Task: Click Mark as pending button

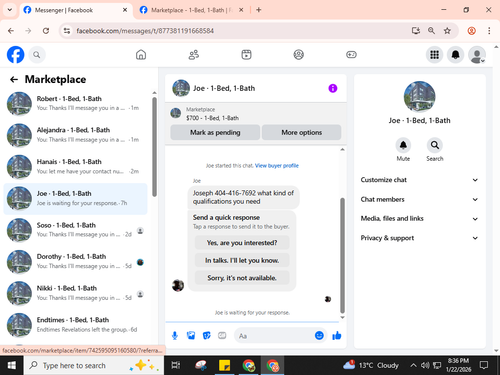Action: [x=215, y=132]
